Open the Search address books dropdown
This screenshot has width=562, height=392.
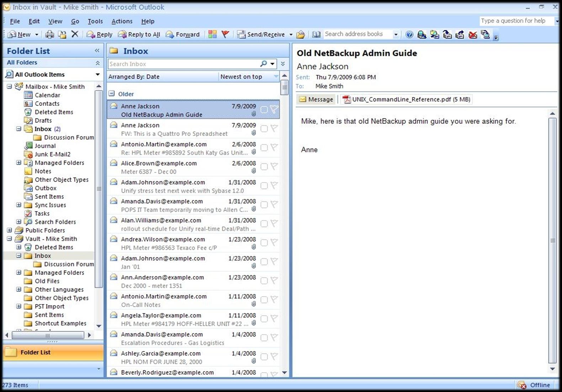pos(396,35)
